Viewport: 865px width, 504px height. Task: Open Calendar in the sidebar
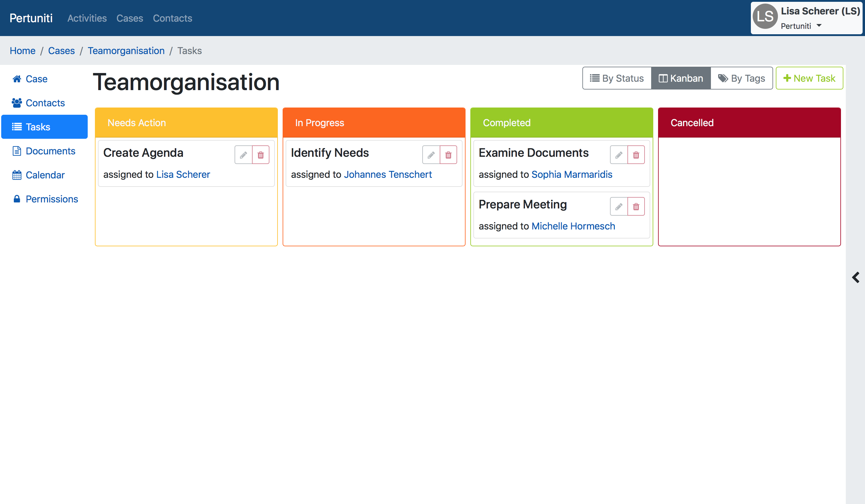tap(44, 175)
